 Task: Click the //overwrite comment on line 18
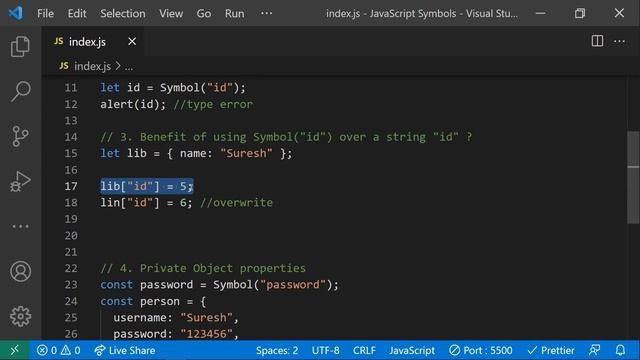click(x=236, y=202)
